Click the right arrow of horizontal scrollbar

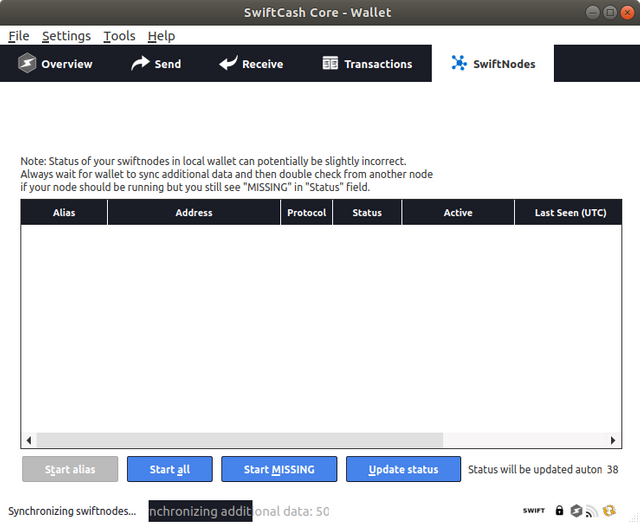pyautogui.click(x=613, y=440)
